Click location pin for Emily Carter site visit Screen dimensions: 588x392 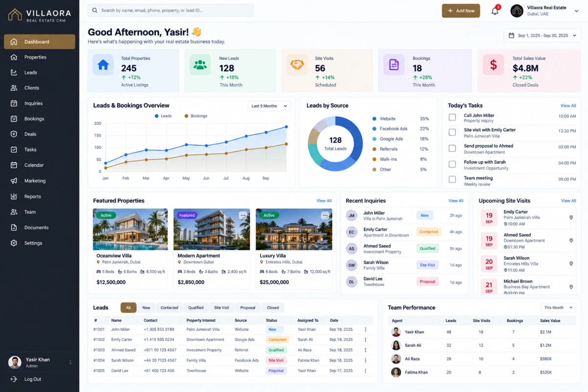point(571,218)
